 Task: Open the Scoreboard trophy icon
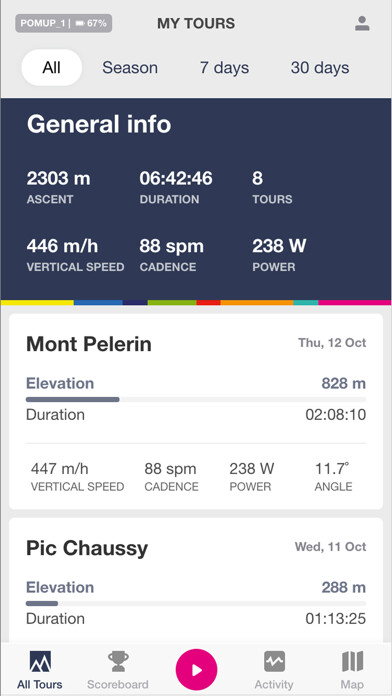point(119,662)
